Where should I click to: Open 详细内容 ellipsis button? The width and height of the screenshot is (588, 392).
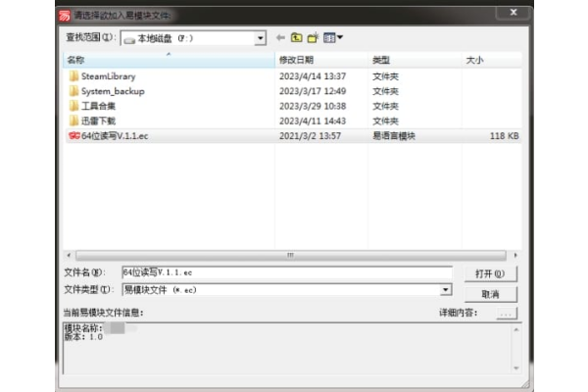507,314
